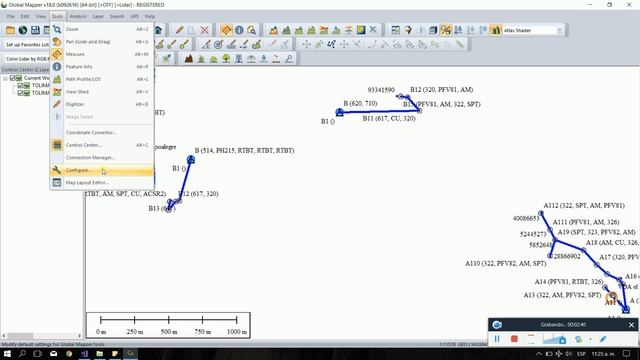Viewport: 640px width, 360px height.
Task: Toggle second TOLIMA layer checkbox
Action: point(20,93)
